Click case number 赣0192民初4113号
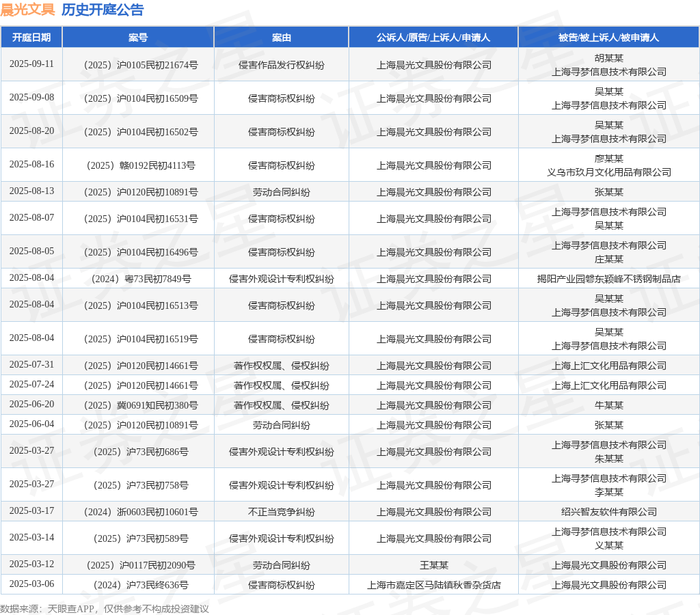 (x=141, y=165)
